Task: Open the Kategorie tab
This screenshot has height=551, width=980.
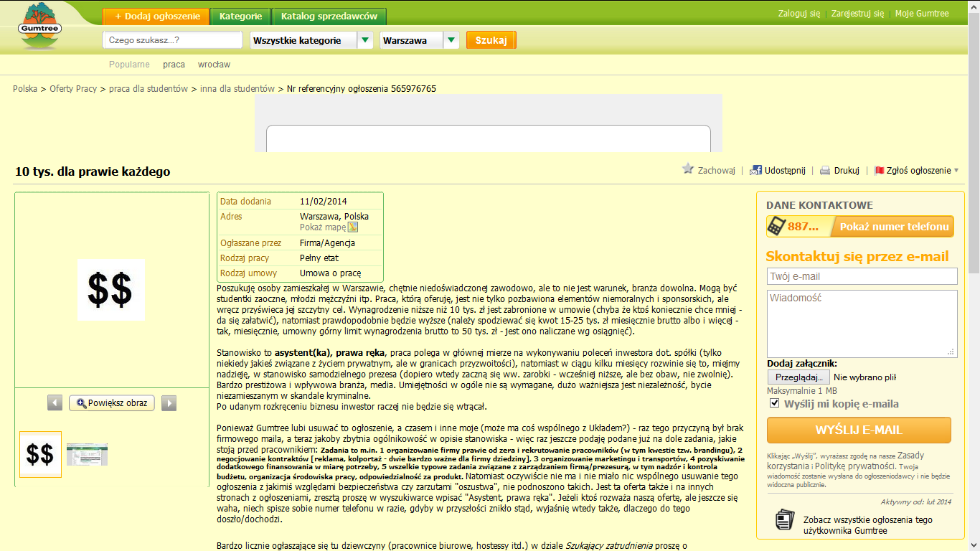Action: pyautogui.click(x=241, y=17)
